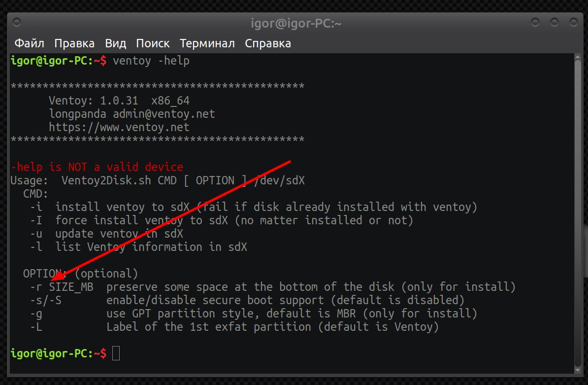Click the '-I force install ventoy' line
Viewport: 588px width, 385px height.
point(222,220)
